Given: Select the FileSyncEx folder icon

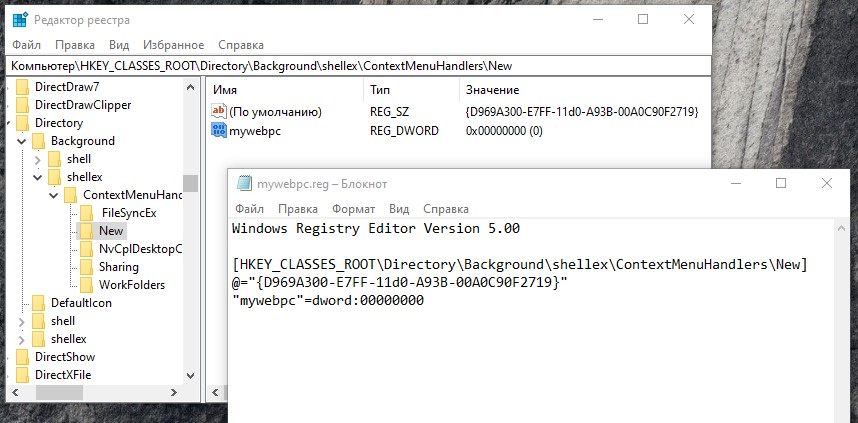Looking at the screenshot, I should click(x=86, y=213).
